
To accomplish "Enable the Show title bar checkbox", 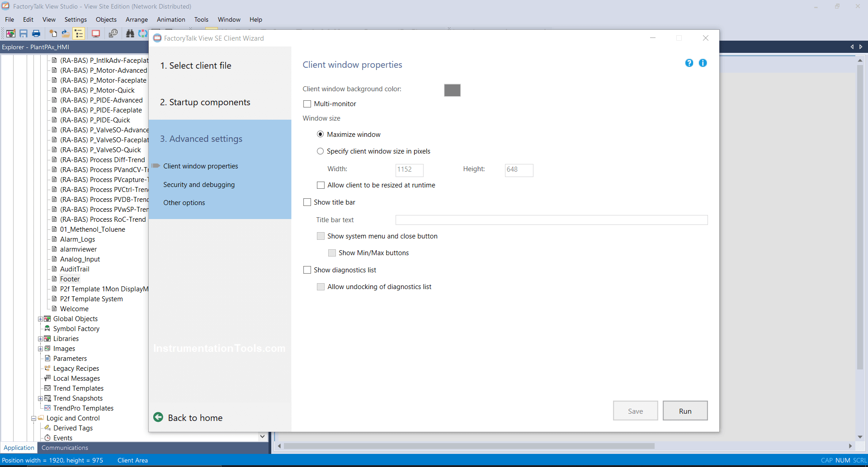I will coord(307,202).
